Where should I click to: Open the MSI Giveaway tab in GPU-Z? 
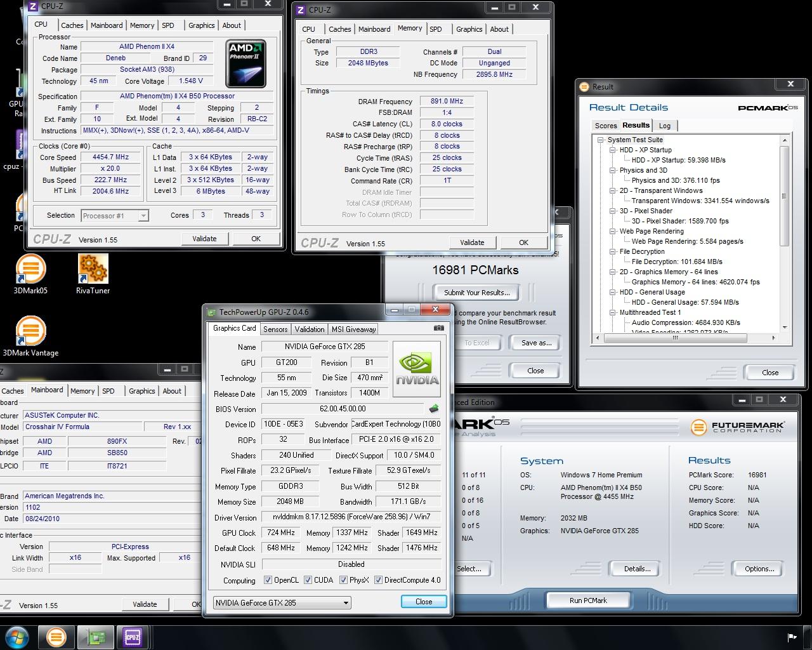pos(354,329)
